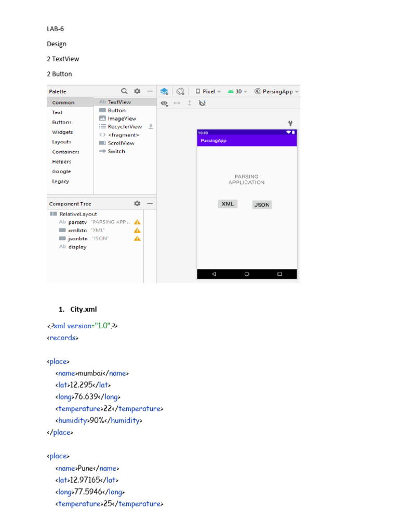
Task: Click the wrench attributes icon
Action: coord(290,123)
